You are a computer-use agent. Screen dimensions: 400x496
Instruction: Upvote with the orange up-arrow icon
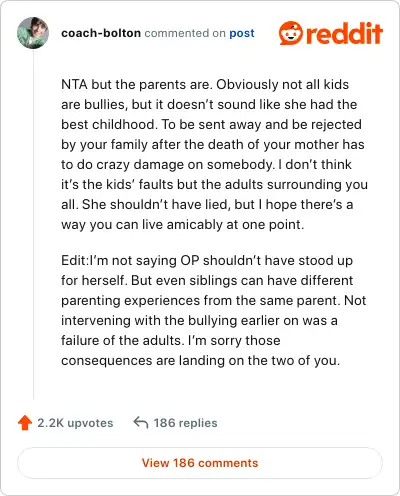(x=25, y=423)
